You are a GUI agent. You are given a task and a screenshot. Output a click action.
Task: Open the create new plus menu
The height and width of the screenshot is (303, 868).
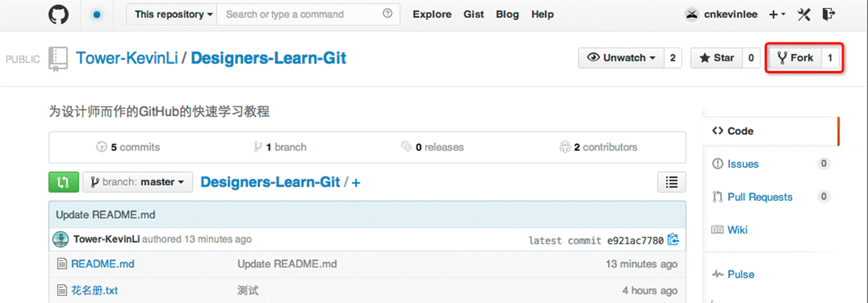coord(777,15)
